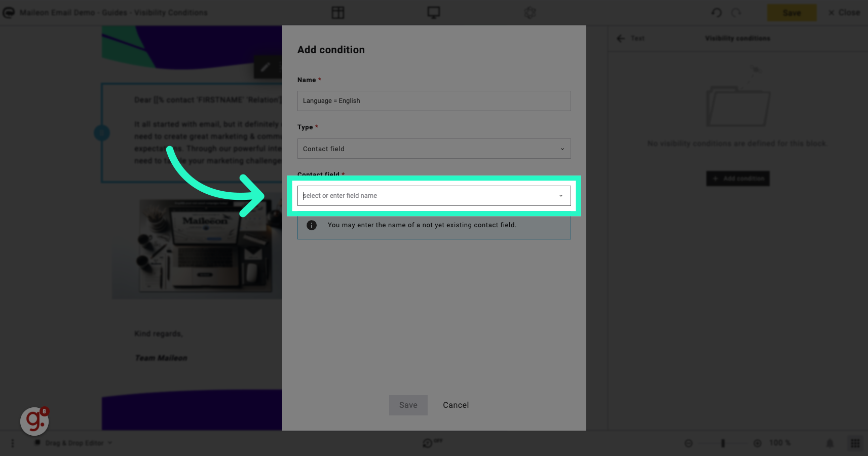Select the 'Team Maileon' signature text

(x=161, y=358)
